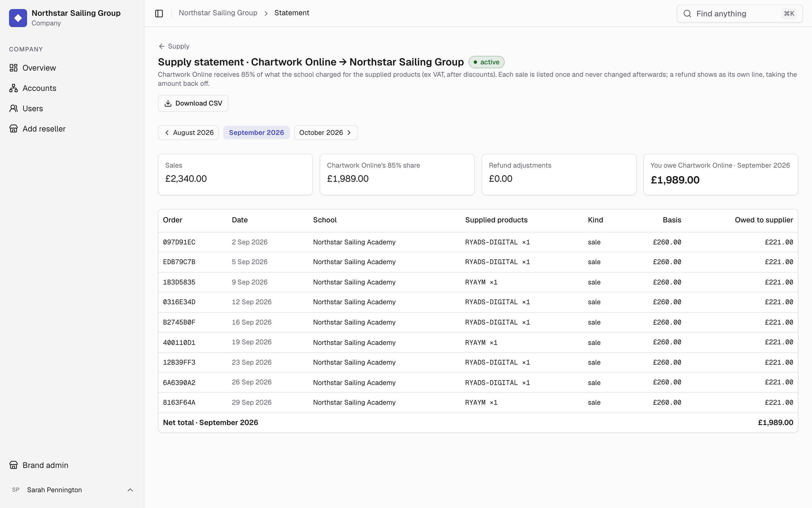
Task: Click the 26 Sep 2026 date cell
Action: click(x=252, y=382)
